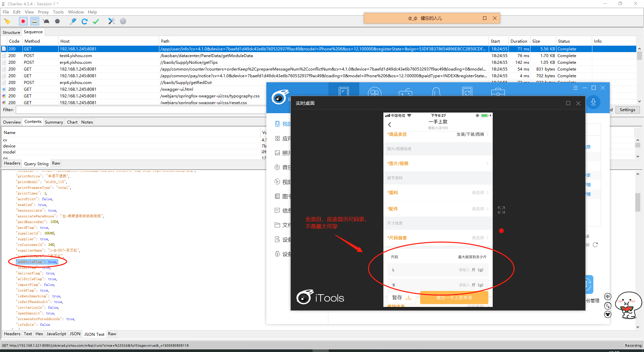Open the Query String request tab
Screen dimensions: 644x352
click(x=36, y=164)
